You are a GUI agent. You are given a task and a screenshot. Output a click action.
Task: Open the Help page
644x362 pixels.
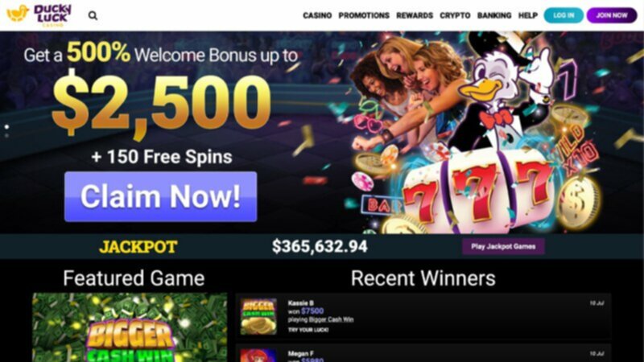528,15
